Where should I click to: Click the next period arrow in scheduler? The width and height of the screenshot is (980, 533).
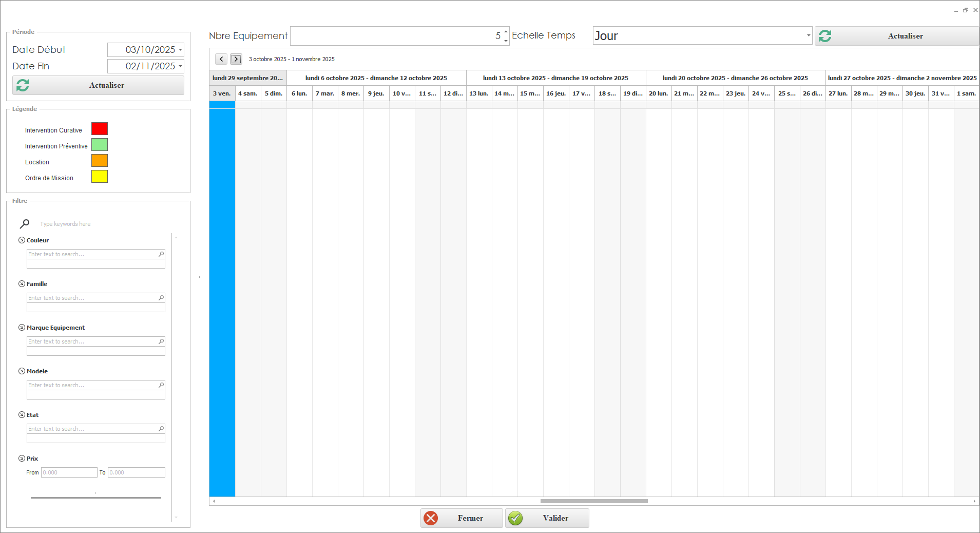(236, 59)
